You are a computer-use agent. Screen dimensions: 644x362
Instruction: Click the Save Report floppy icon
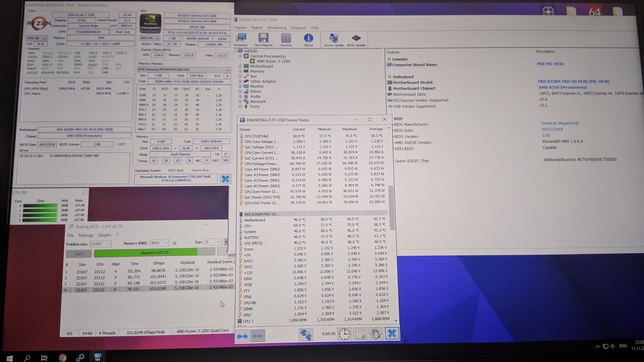click(x=263, y=40)
